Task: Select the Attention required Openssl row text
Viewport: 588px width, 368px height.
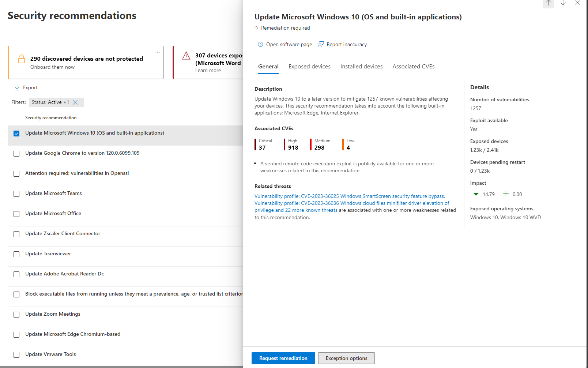Action: point(77,173)
